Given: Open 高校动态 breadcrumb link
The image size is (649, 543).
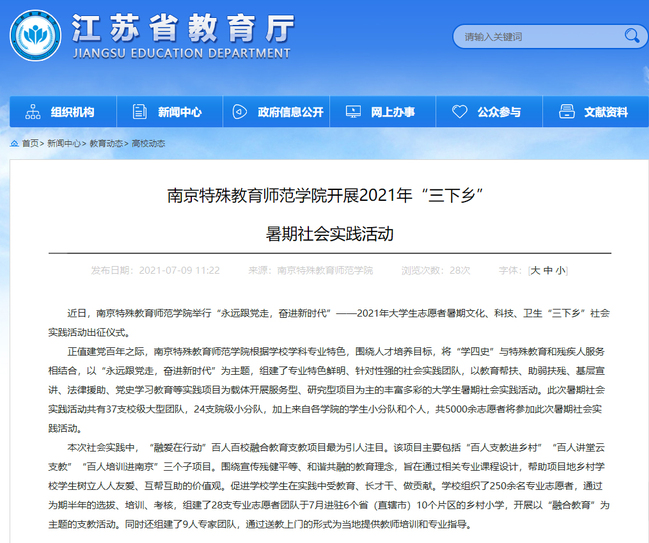Looking at the screenshot, I should 148,144.
